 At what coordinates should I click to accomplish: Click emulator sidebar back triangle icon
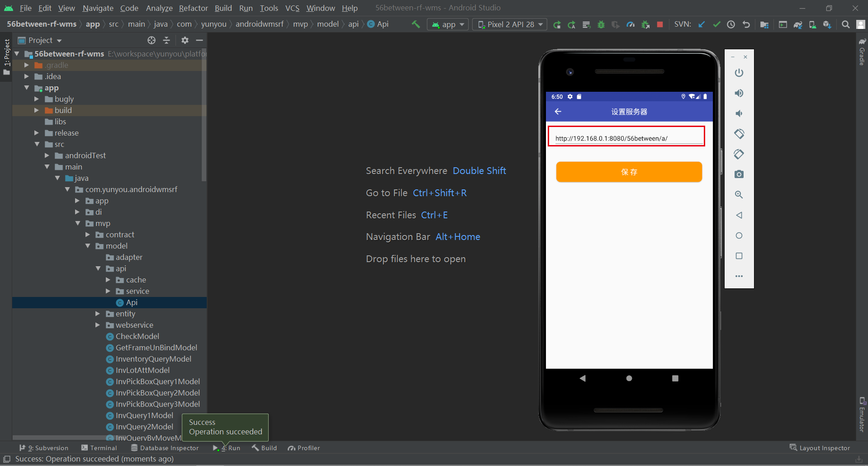pos(739,215)
